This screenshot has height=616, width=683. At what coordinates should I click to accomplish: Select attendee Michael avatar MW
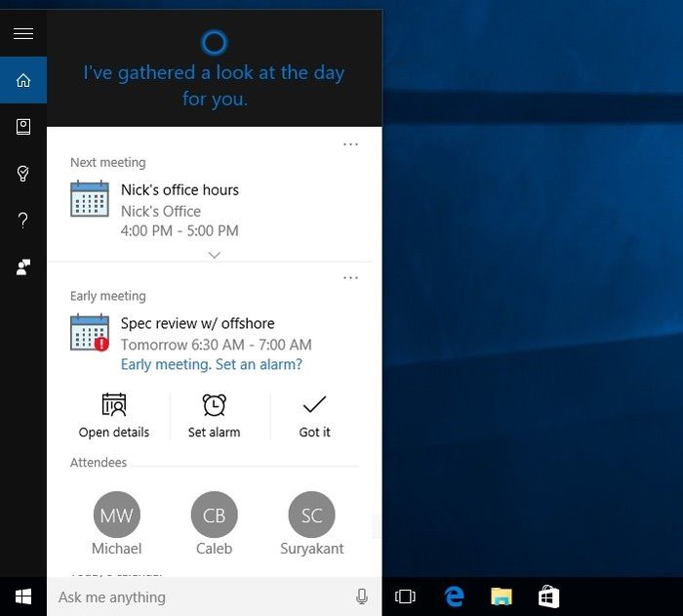117,514
